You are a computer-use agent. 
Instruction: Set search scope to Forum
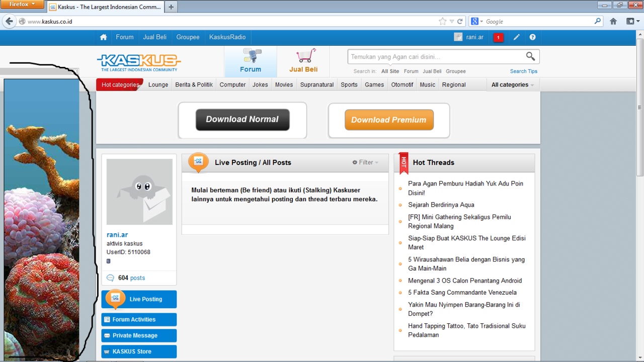411,71
